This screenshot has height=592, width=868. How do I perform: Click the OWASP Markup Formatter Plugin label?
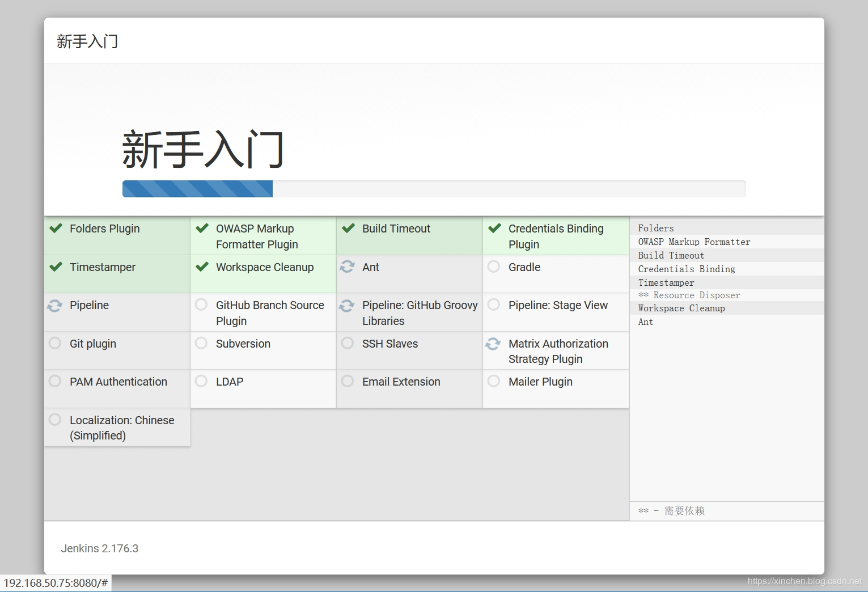[257, 236]
